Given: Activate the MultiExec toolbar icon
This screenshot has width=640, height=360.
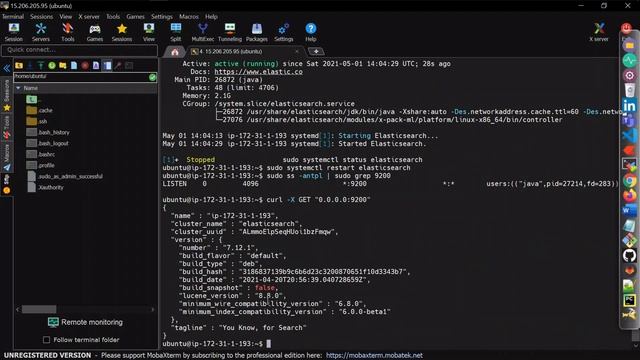Looking at the screenshot, I should coord(203,32).
